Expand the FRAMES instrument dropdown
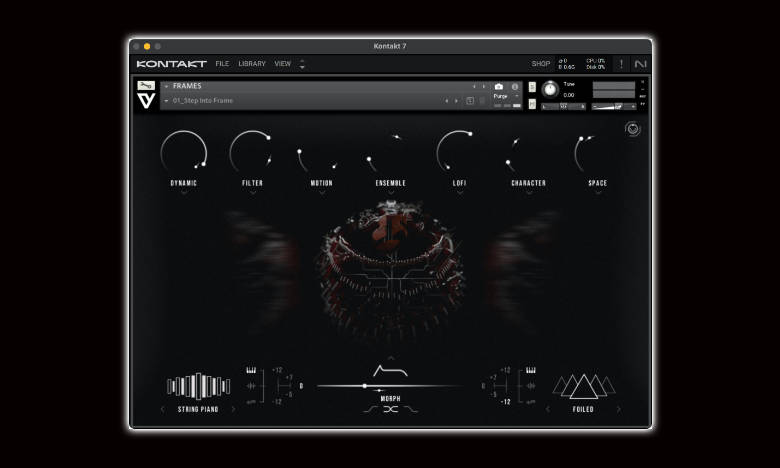 coord(167,87)
